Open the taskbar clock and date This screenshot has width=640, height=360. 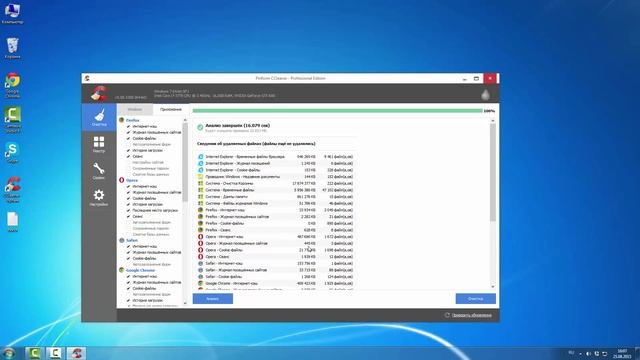(x=622, y=353)
